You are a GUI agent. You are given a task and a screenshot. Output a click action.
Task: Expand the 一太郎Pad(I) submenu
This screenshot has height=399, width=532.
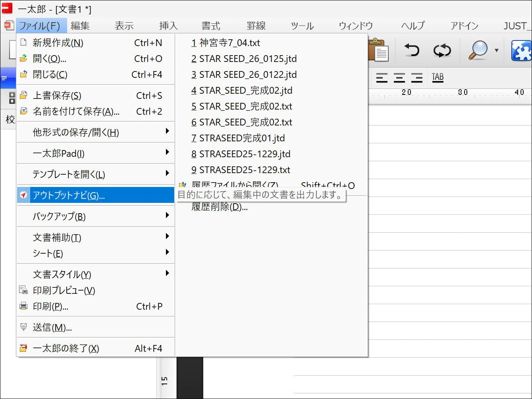[96, 153]
